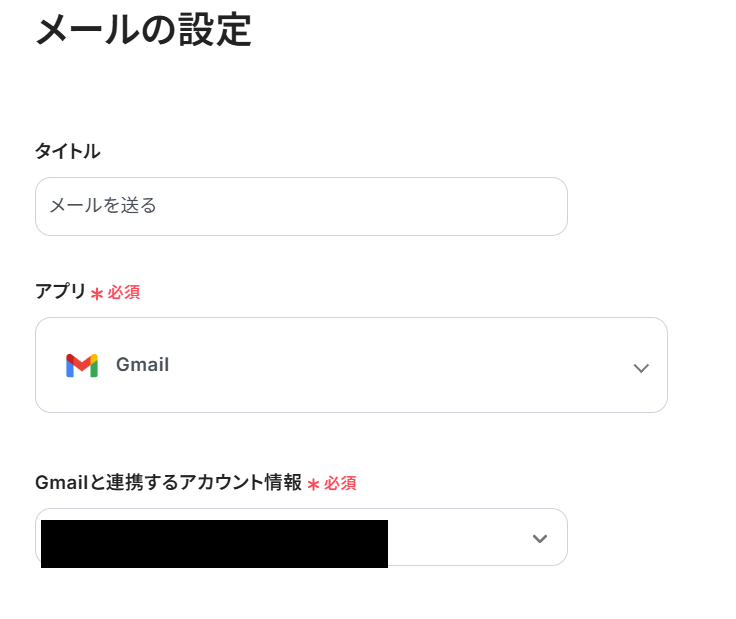Expand the アプリ dropdown chevron arrow
Screen dimensions: 736x619
(x=641, y=367)
